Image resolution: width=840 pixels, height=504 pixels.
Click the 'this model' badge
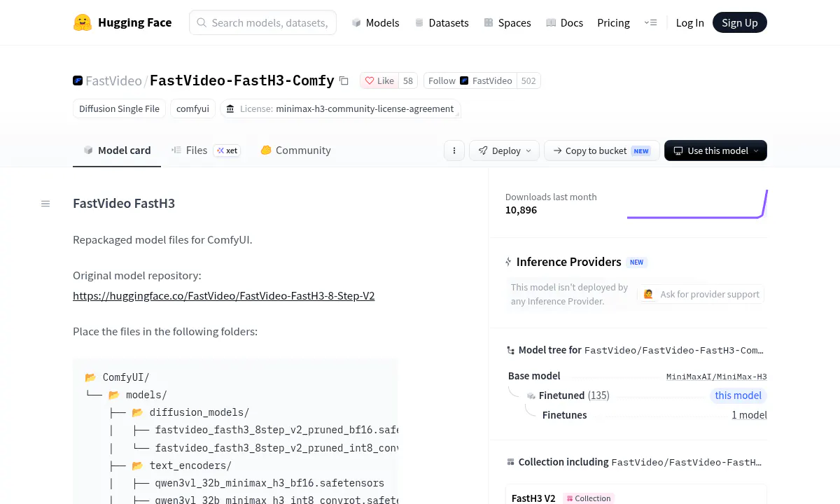click(738, 395)
